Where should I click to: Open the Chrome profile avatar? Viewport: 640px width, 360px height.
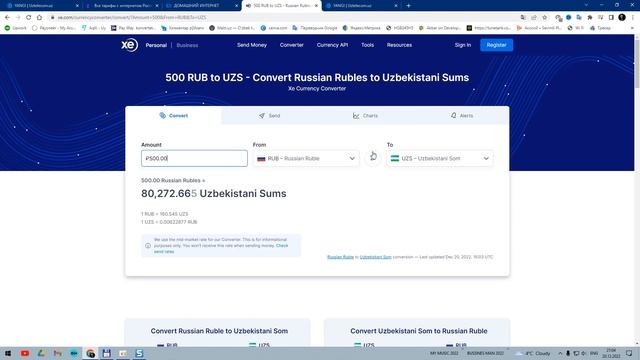[x=622, y=18]
